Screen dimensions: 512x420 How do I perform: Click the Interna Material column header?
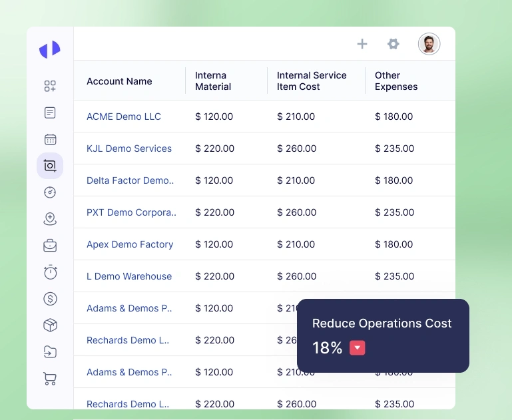point(213,81)
